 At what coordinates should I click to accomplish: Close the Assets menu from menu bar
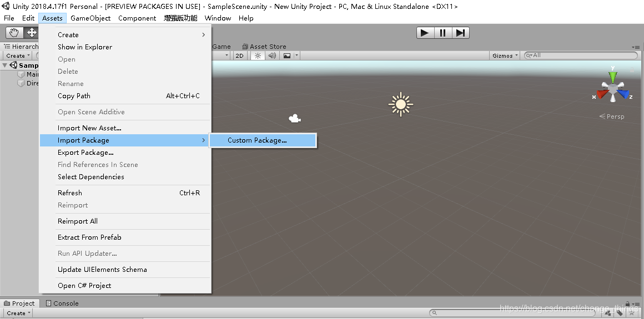point(53,18)
